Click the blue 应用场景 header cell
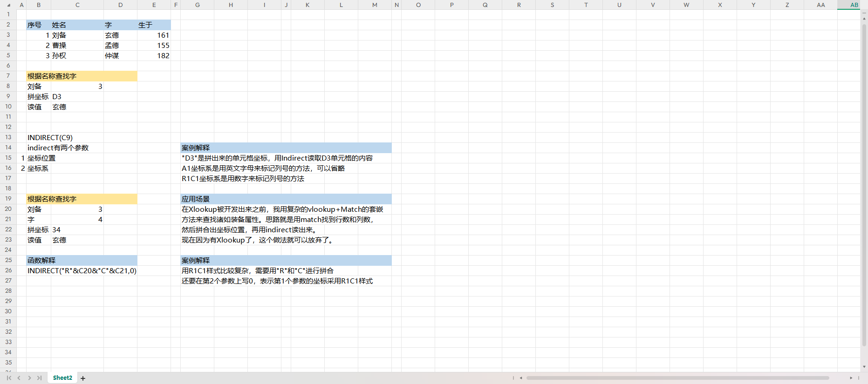The image size is (868, 384). [x=286, y=199]
